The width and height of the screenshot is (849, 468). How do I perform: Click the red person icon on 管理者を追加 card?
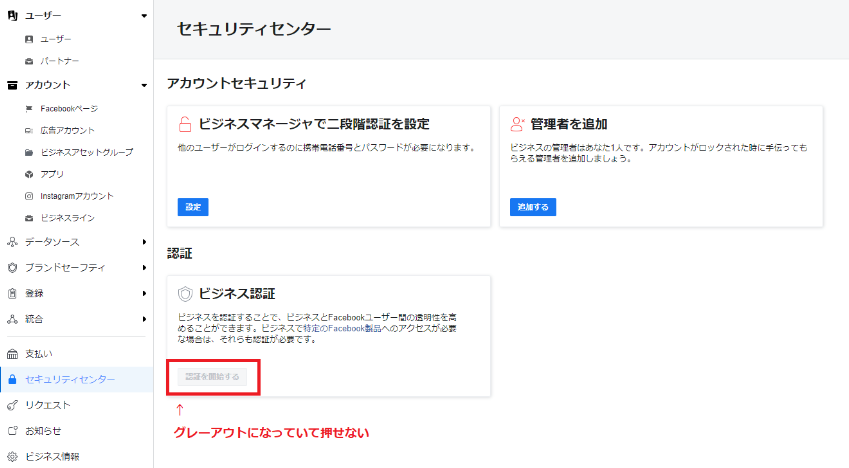(517, 124)
